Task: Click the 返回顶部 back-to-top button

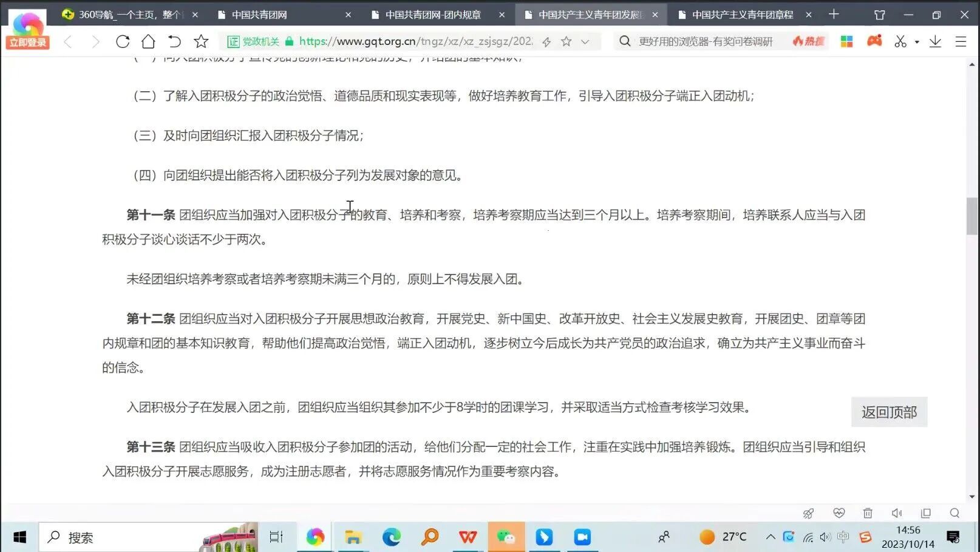Action: pyautogui.click(x=888, y=412)
